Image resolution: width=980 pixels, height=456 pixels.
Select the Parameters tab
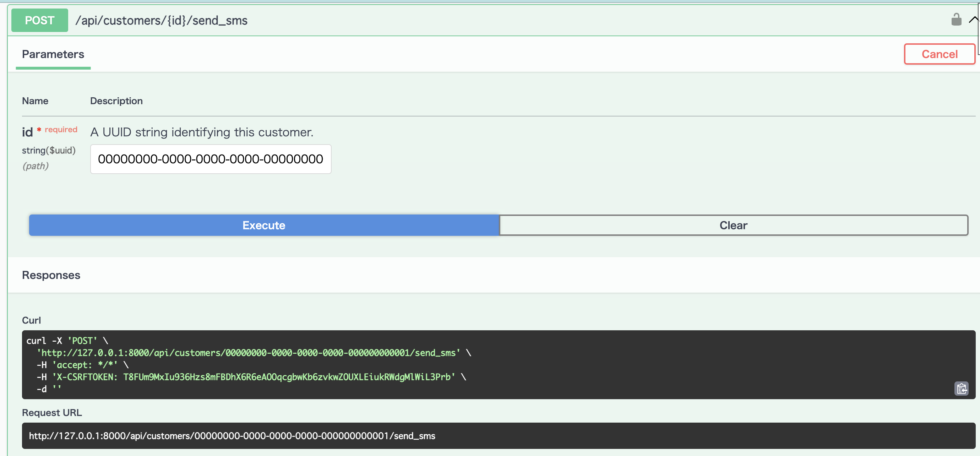[53, 54]
